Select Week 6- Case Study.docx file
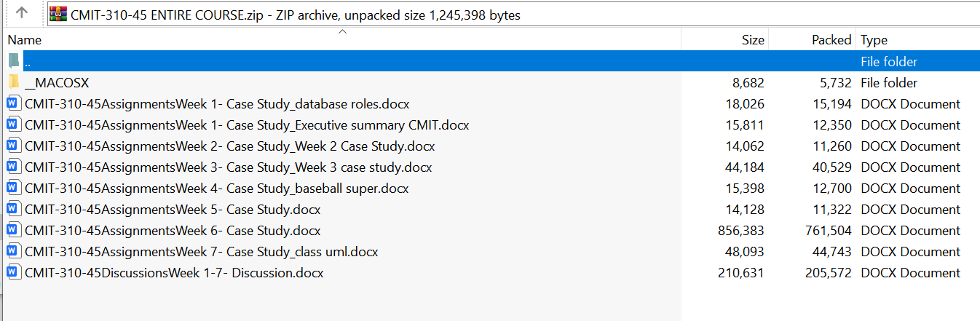This screenshot has height=321, width=980. click(173, 230)
